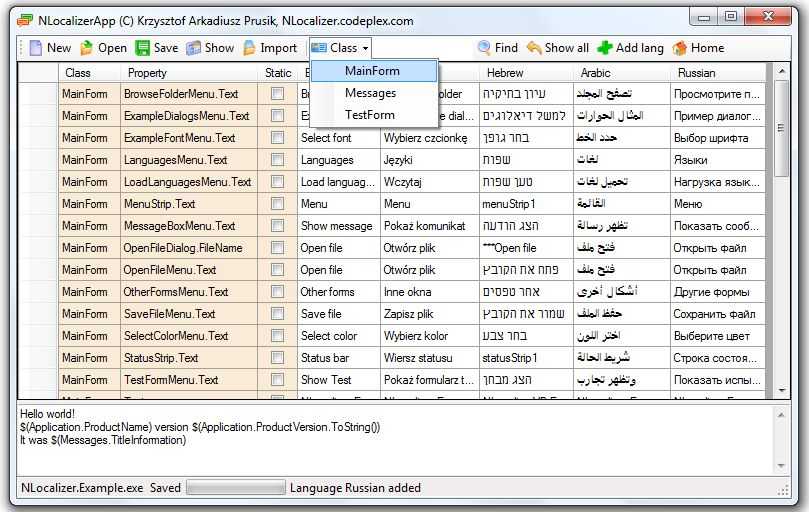Select the '***Open file' Hebrew cell

click(x=526, y=248)
